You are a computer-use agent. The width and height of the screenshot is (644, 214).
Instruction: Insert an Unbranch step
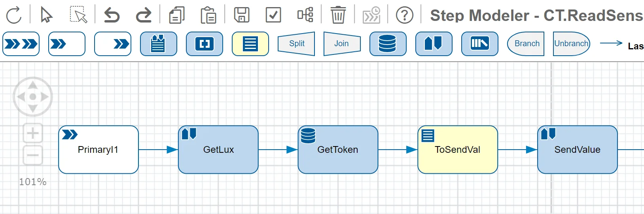click(x=571, y=44)
